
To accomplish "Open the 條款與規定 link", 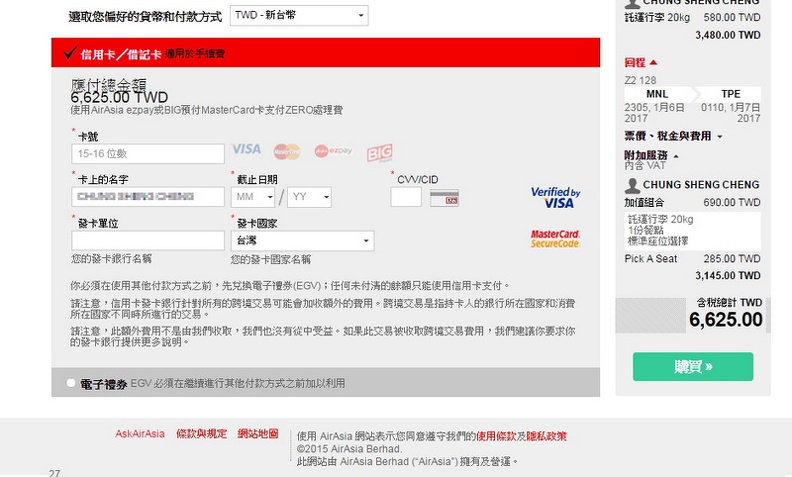I will (202, 434).
